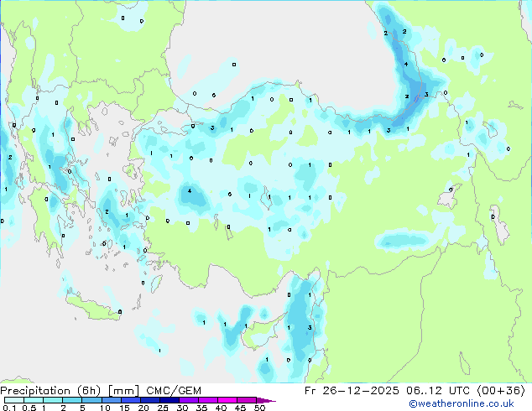The image size is (532, 411).
Task: Click the "(00+36)" forecast offset text
Action: click(x=501, y=391)
